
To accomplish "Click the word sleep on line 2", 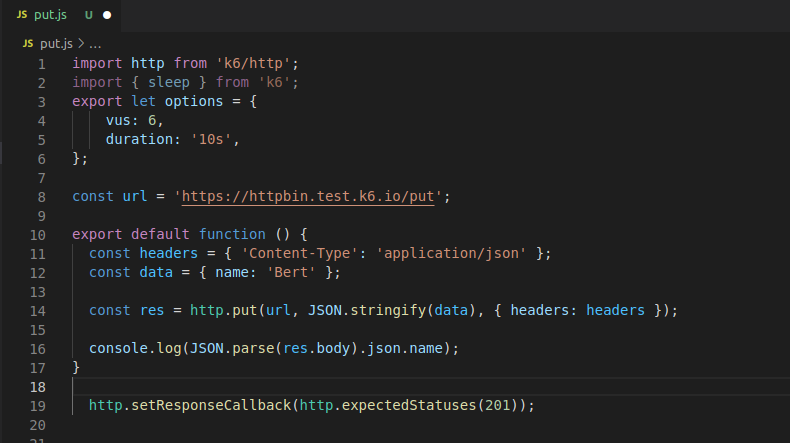I will [x=169, y=82].
